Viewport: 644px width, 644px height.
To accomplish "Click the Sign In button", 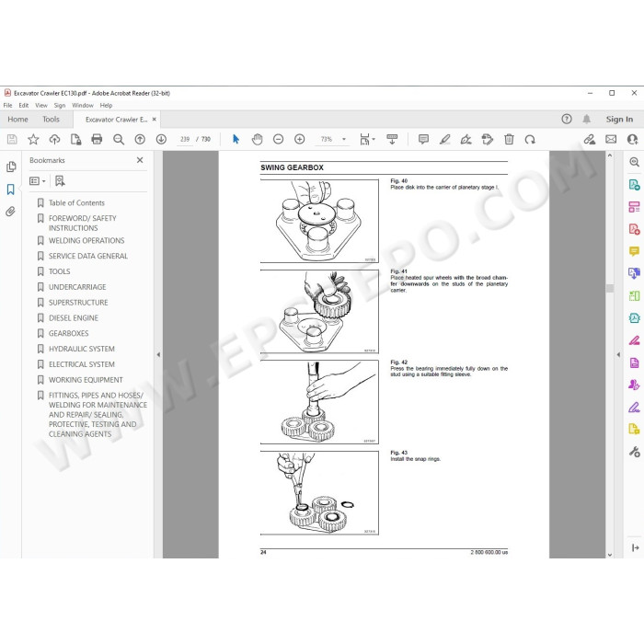I will click(619, 119).
